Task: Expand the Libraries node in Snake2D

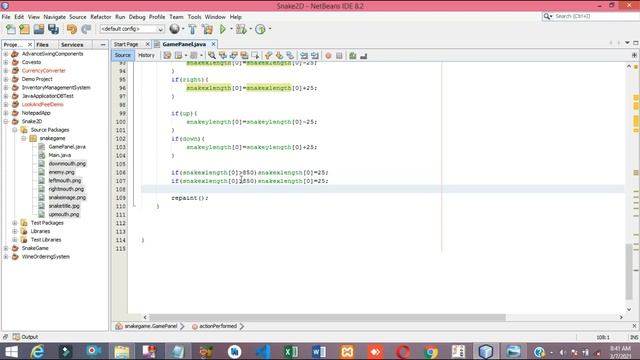Action: click(15, 231)
